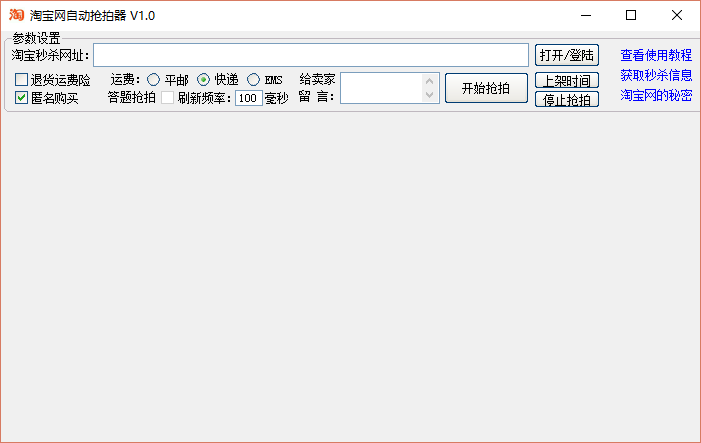Uncheck the 匿名购买 checkbox
Viewport: 701px width, 443px height.
(x=22, y=98)
